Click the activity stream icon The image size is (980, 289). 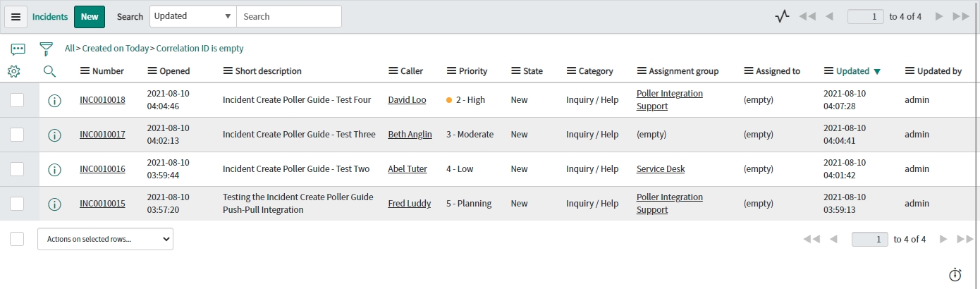[781, 17]
